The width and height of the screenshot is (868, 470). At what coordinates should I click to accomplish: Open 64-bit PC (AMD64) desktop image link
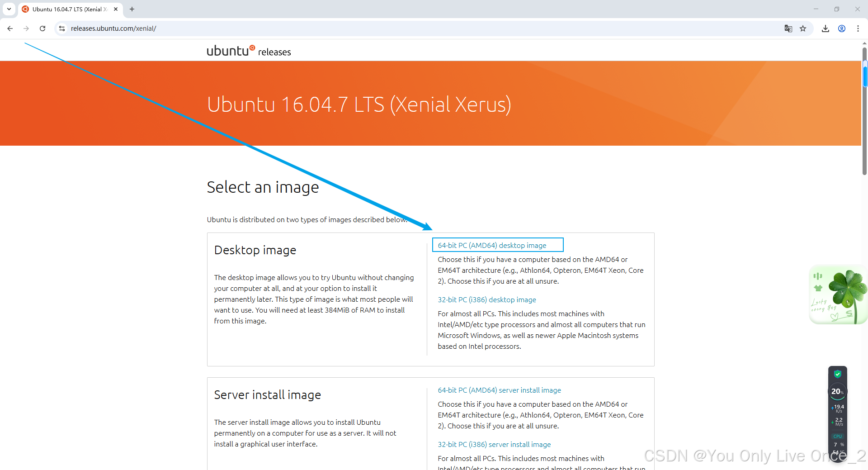pyautogui.click(x=492, y=245)
